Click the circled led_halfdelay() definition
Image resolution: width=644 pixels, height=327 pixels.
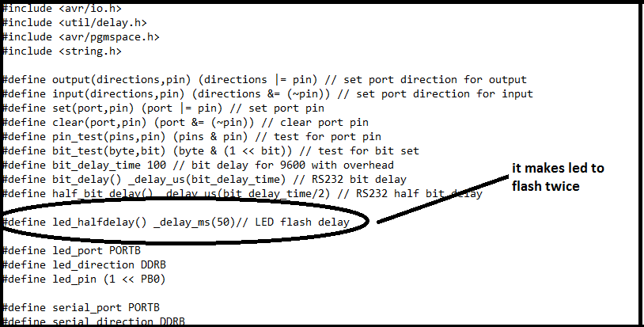tap(176, 222)
